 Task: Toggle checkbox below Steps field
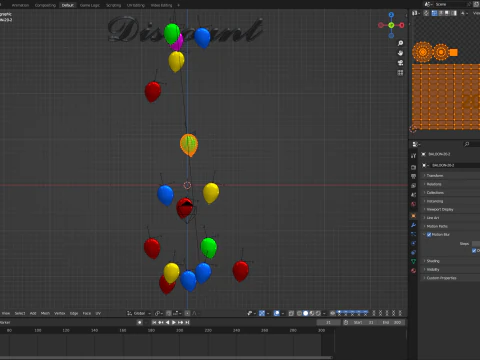coord(474,251)
